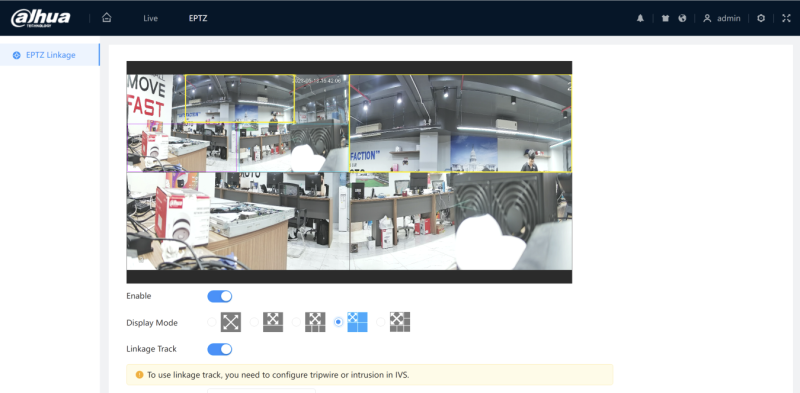Click the admin username text

[729, 18]
